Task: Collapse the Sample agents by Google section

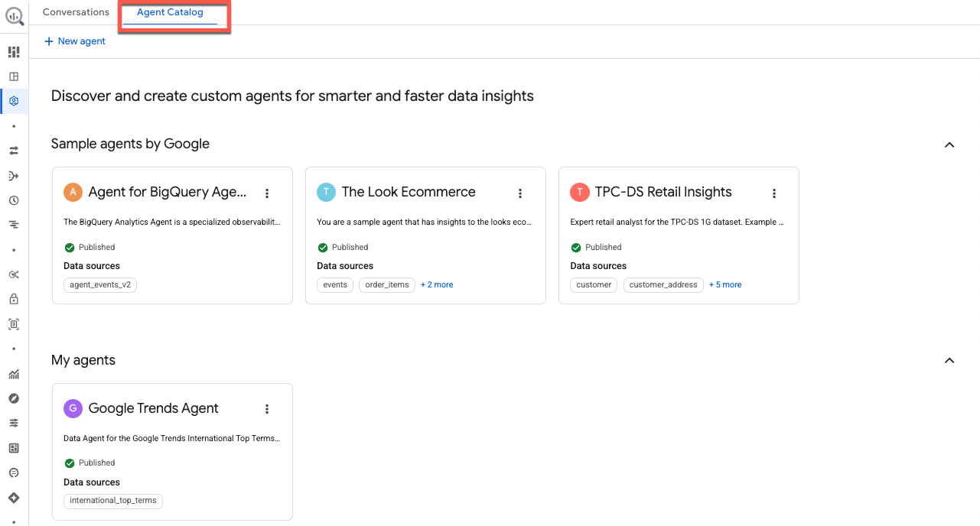Action: [x=949, y=144]
